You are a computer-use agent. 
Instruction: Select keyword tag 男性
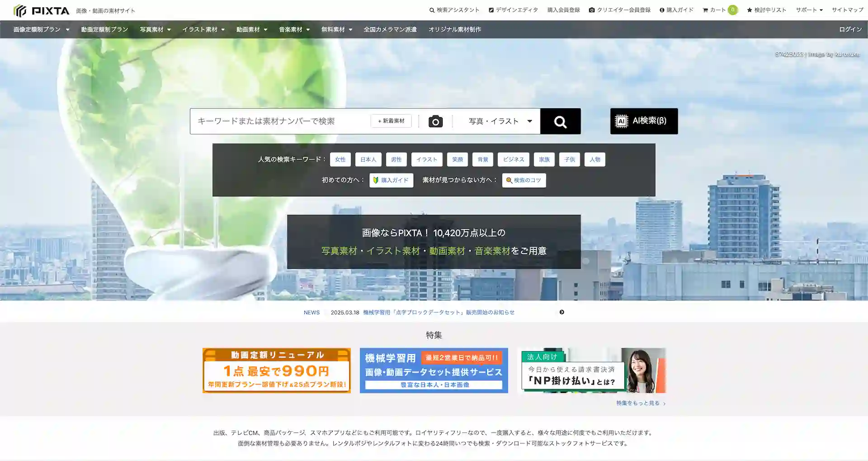[396, 160]
